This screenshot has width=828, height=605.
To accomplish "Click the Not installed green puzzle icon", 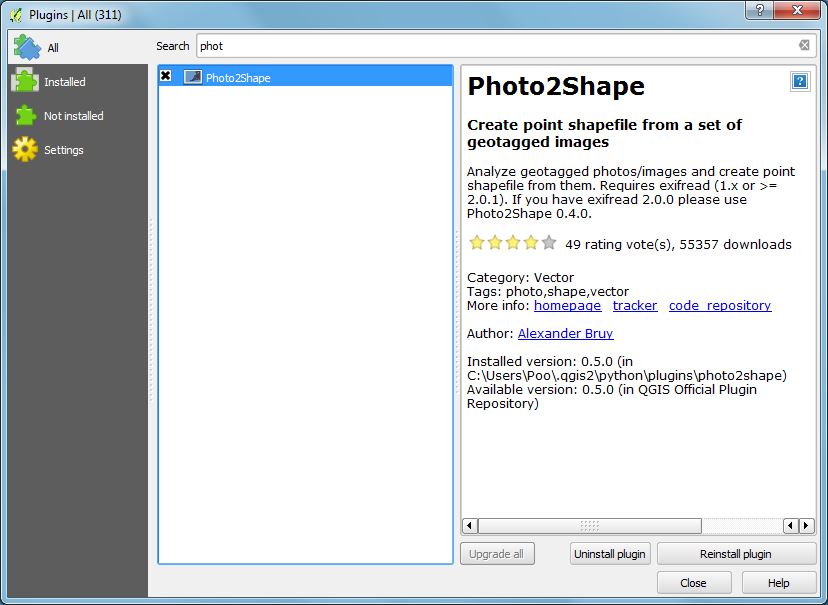I will (25, 116).
